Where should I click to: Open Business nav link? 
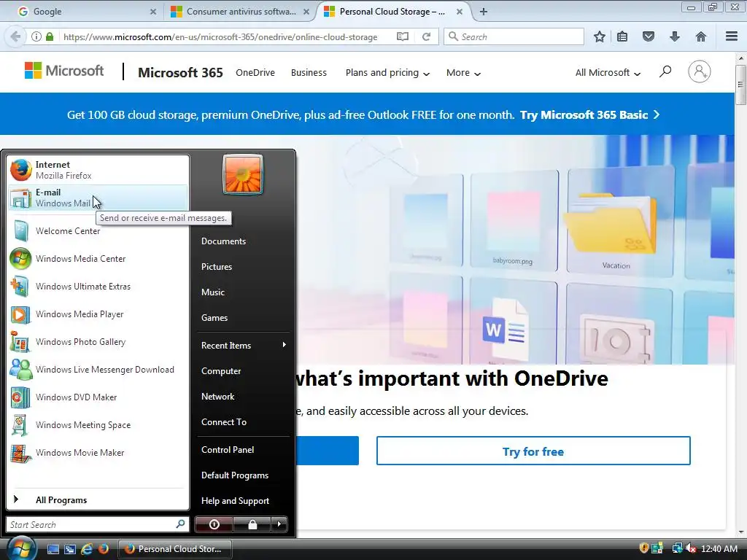[309, 73]
